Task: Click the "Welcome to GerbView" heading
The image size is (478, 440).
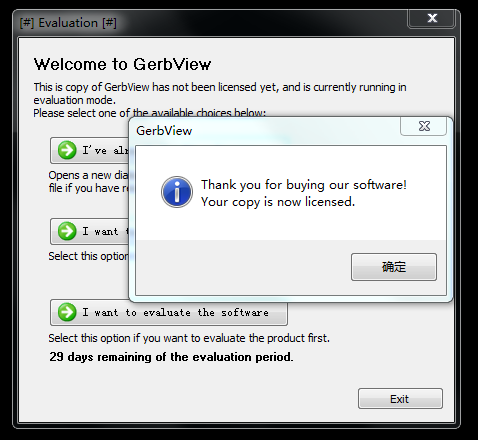Action: [x=122, y=64]
